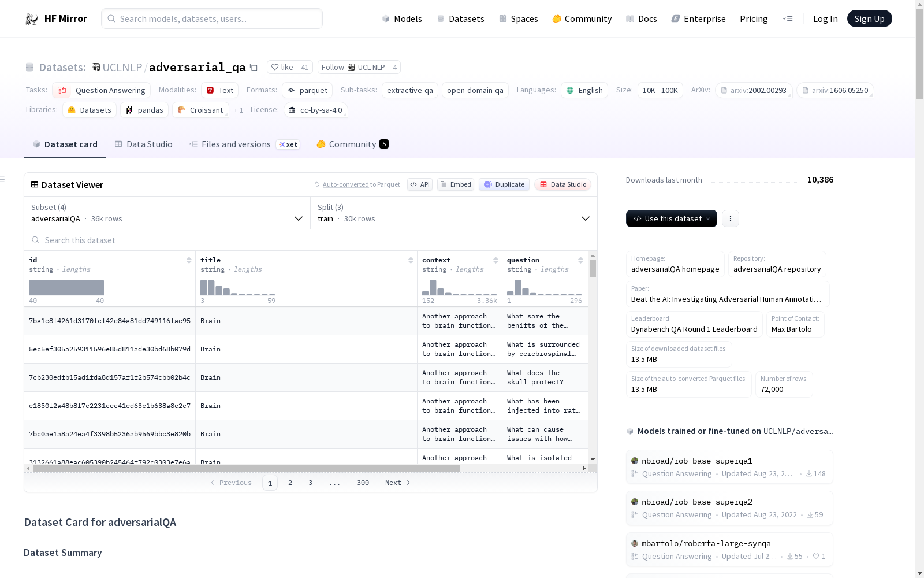Sort the title column using its icon

[411, 260]
